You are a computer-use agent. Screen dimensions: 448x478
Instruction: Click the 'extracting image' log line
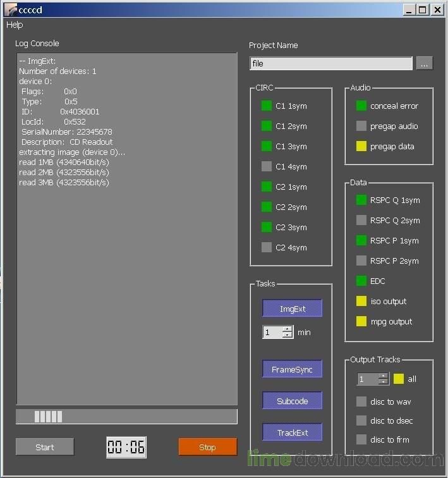click(72, 152)
